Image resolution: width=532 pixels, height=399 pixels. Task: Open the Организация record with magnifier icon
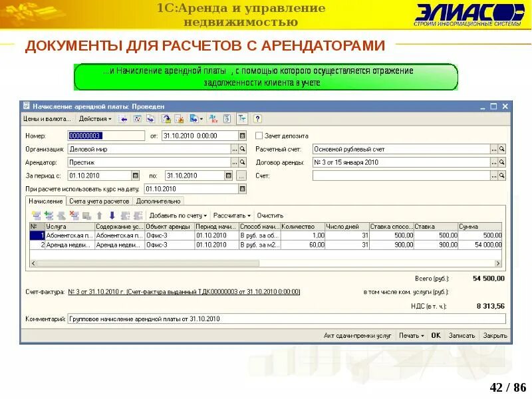[x=242, y=149]
